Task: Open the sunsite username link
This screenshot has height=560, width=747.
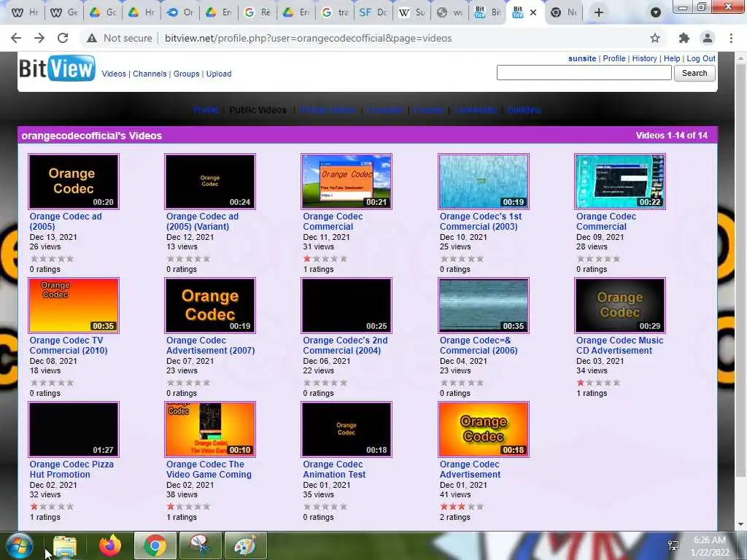Action: [582, 58]
